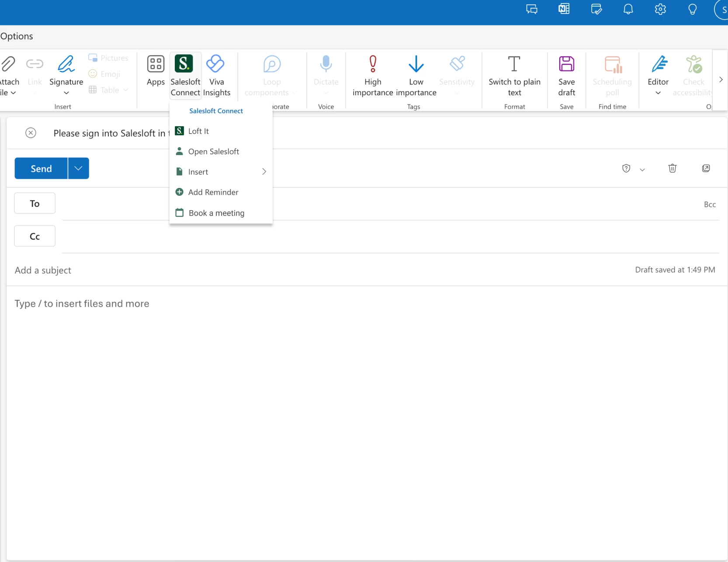728x562 pixels.
Task: Open the Teams chat icon in header
Action: 531,9
